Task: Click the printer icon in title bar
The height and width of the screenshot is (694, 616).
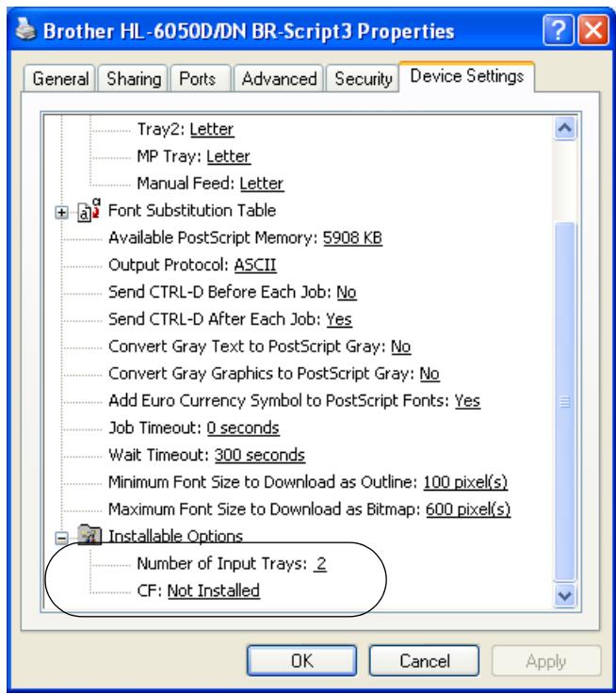Action: pos(25,30)
